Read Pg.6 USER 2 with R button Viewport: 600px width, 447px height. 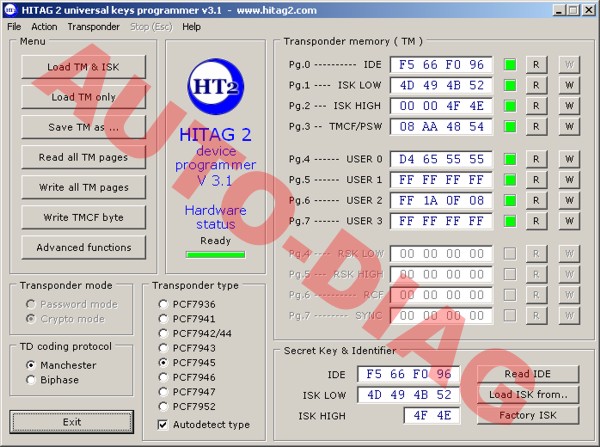[536, 201]
